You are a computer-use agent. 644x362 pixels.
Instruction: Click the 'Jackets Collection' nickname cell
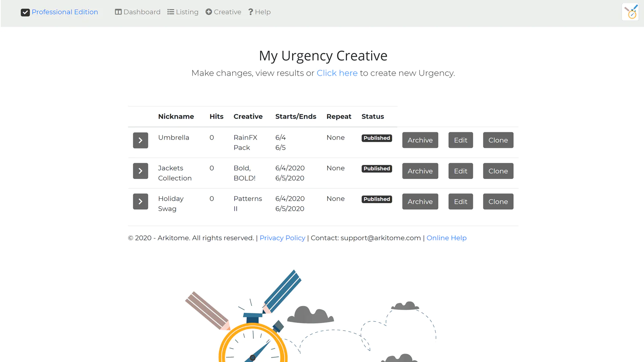point(175,173)
